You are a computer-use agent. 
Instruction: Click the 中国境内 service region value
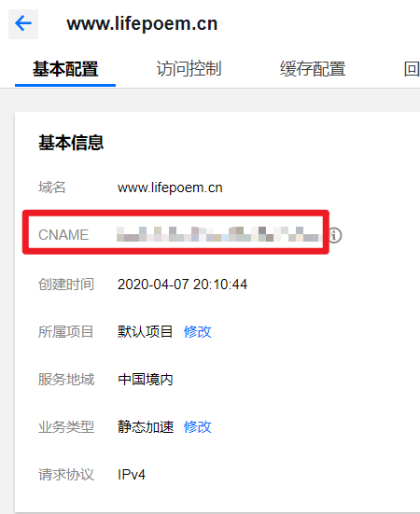tap(146, 380)
